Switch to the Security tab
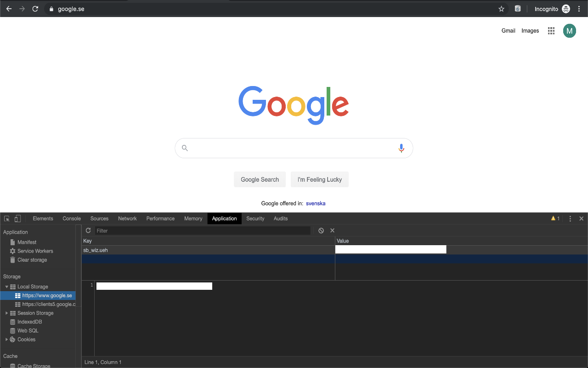This screenshot has height=368, width=588. [x=255, y=218]
